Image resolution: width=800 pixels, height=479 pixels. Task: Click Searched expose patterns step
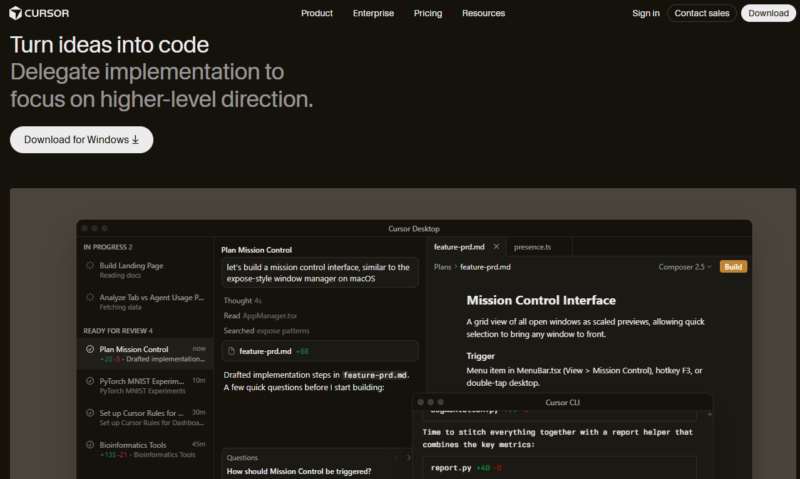click(266, 331)
